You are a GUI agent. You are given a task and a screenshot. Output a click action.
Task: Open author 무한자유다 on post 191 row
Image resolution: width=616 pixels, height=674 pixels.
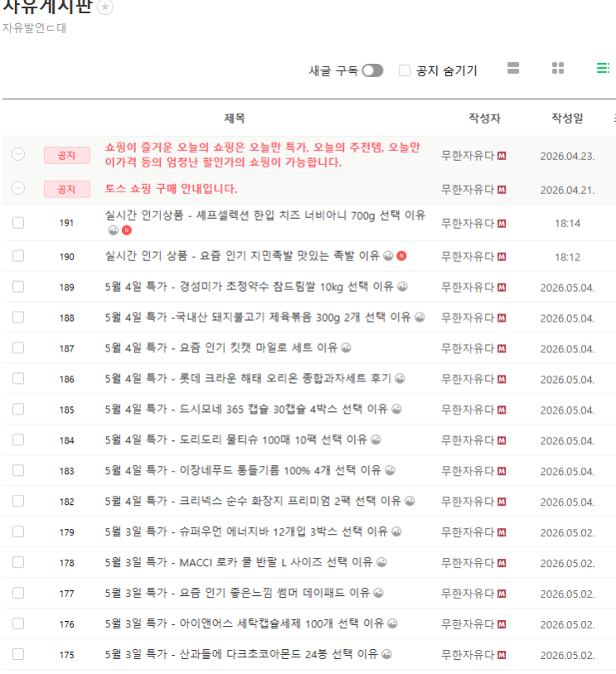[468, 224]
